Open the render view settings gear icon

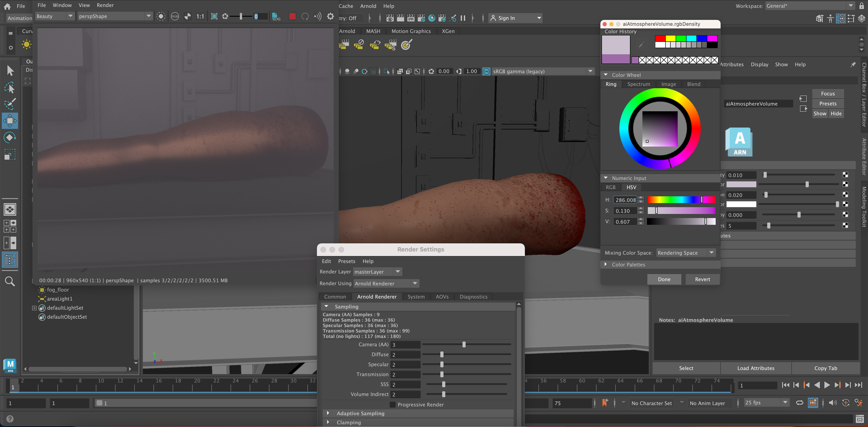(x=330, y=16)
